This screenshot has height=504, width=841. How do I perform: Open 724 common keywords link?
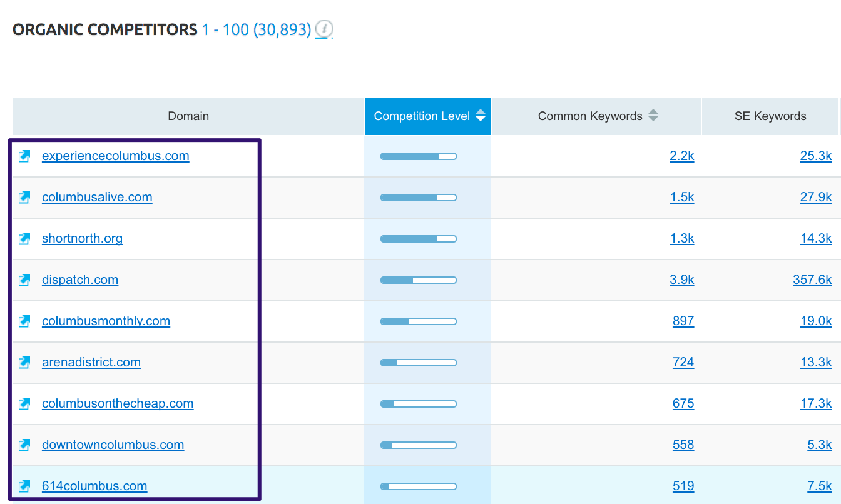click(x=683, y=362)
